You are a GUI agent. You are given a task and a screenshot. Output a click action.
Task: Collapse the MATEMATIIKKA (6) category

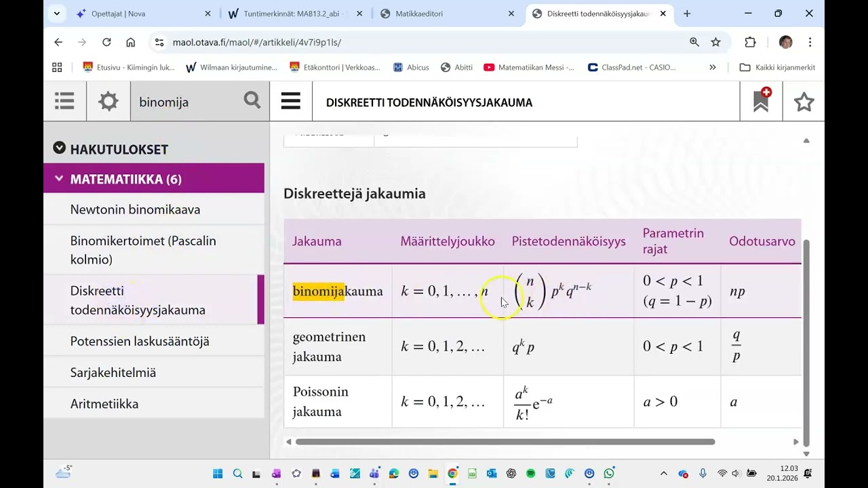pos(59,179)
